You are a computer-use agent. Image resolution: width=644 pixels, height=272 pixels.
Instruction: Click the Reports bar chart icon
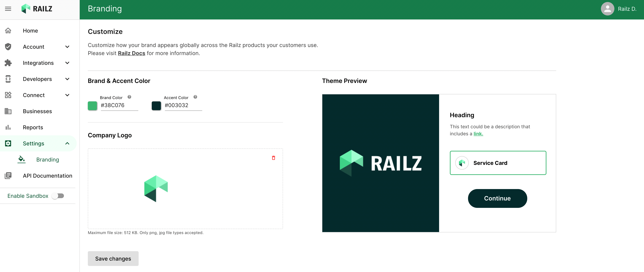click(8, 127)
